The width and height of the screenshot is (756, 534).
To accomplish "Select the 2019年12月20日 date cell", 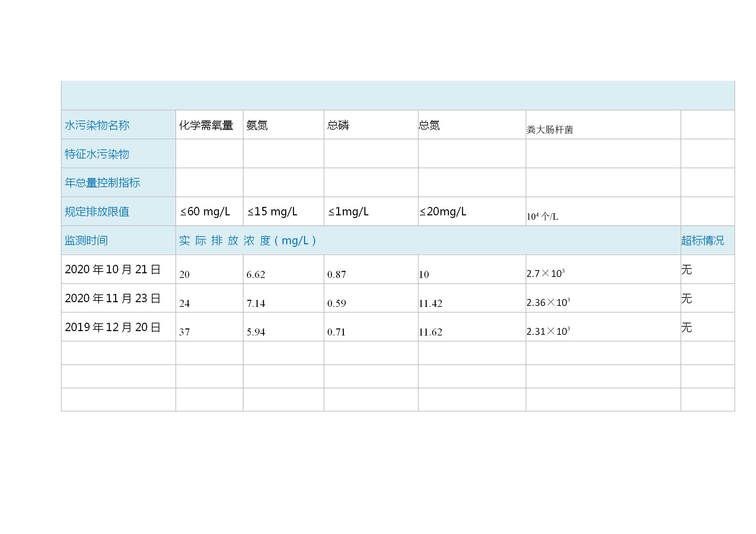I will click(x=112, y=327).
